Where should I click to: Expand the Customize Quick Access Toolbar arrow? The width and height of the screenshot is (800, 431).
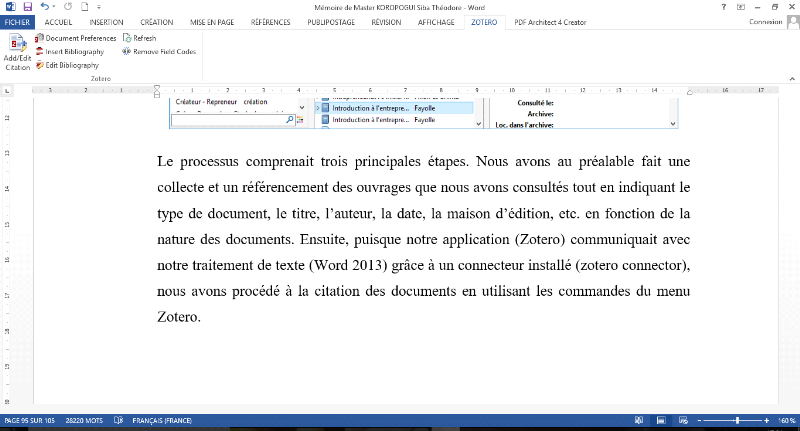pos(97,6)
